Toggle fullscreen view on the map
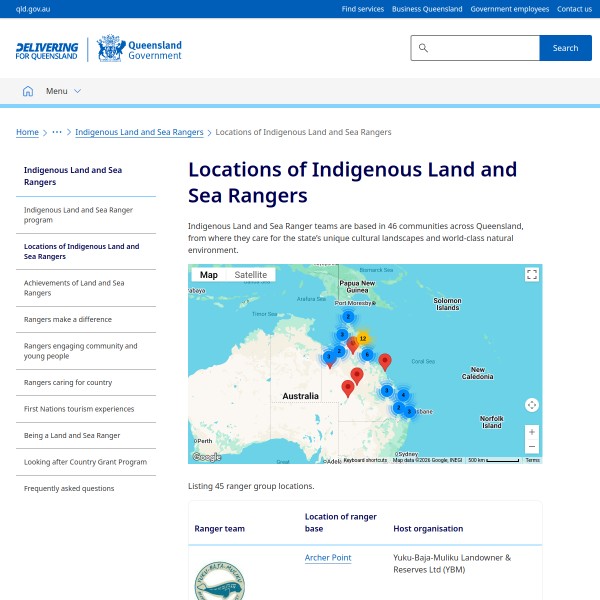 (532, 275)
